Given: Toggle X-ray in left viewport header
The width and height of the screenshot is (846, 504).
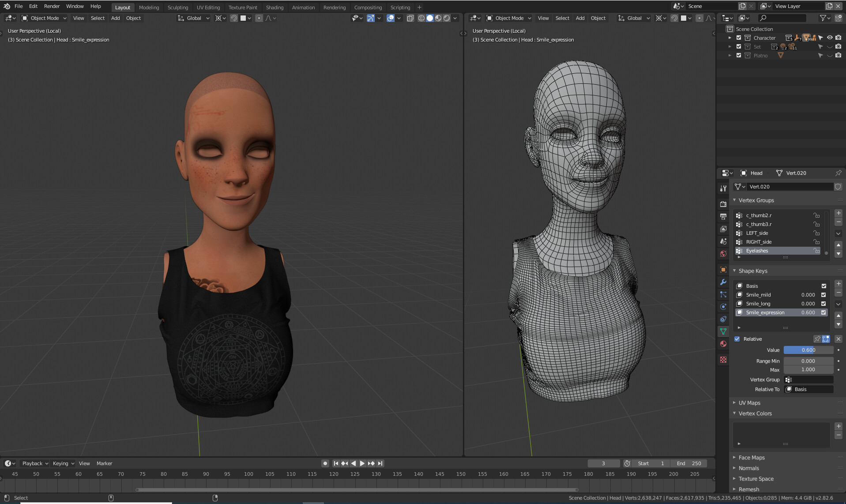Looking at the screenshot, I should 410,18.
